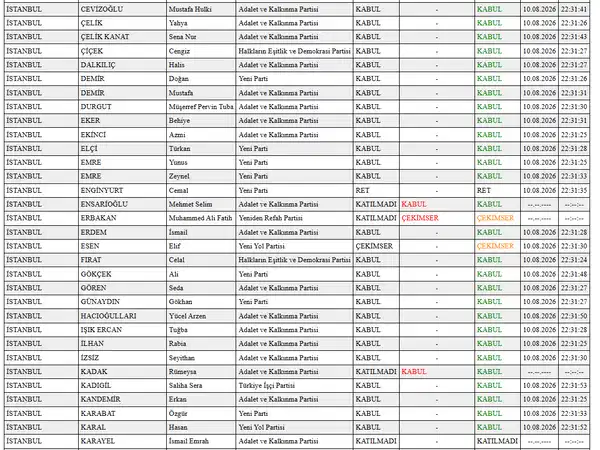
Task: Select the IŞIK ERCAN surname cell
Action: click(122, 330)
